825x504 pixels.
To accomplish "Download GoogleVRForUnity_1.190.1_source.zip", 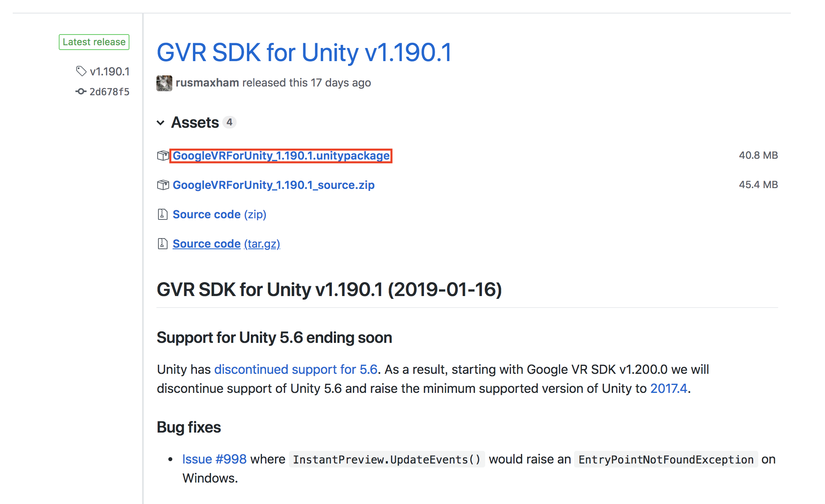I will pyautogui.click(x=274, y=185).
